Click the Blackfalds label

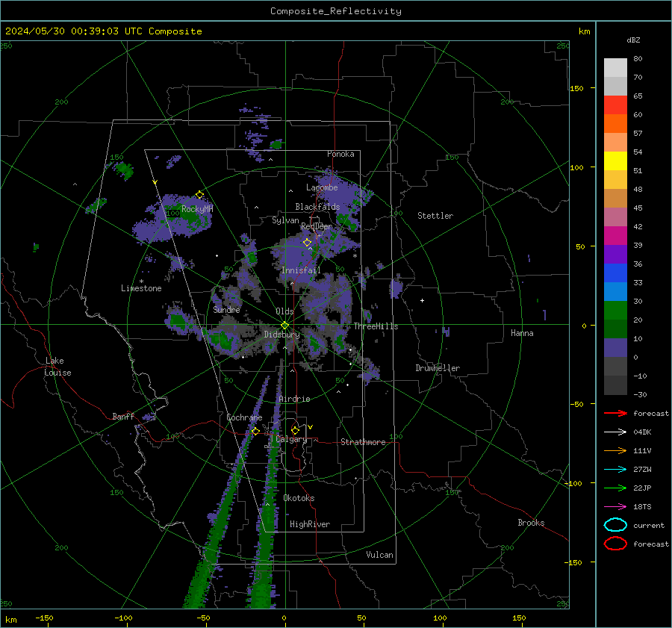coord(317,207)
